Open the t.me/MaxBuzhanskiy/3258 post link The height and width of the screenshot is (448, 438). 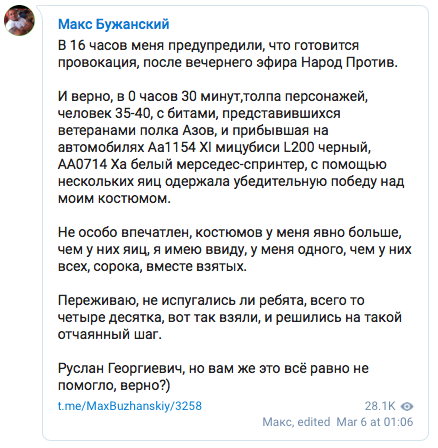(x=130, y=406)
